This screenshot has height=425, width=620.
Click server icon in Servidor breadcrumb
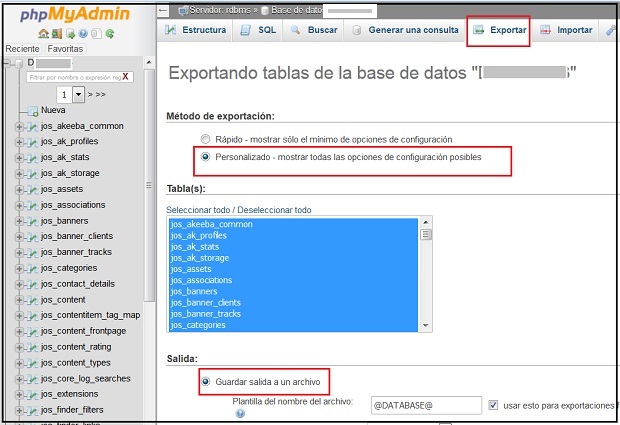point(183,11)
